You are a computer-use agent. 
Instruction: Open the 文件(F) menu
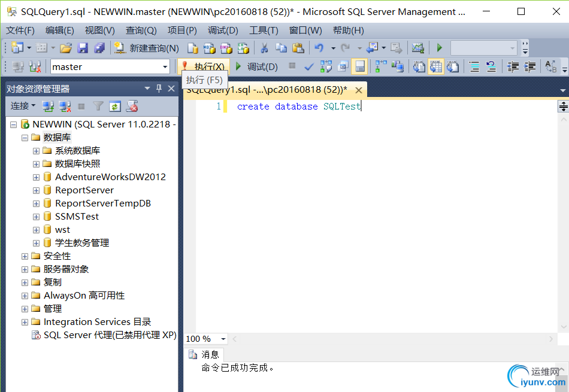pyautogui.click(x=20, y=31)
